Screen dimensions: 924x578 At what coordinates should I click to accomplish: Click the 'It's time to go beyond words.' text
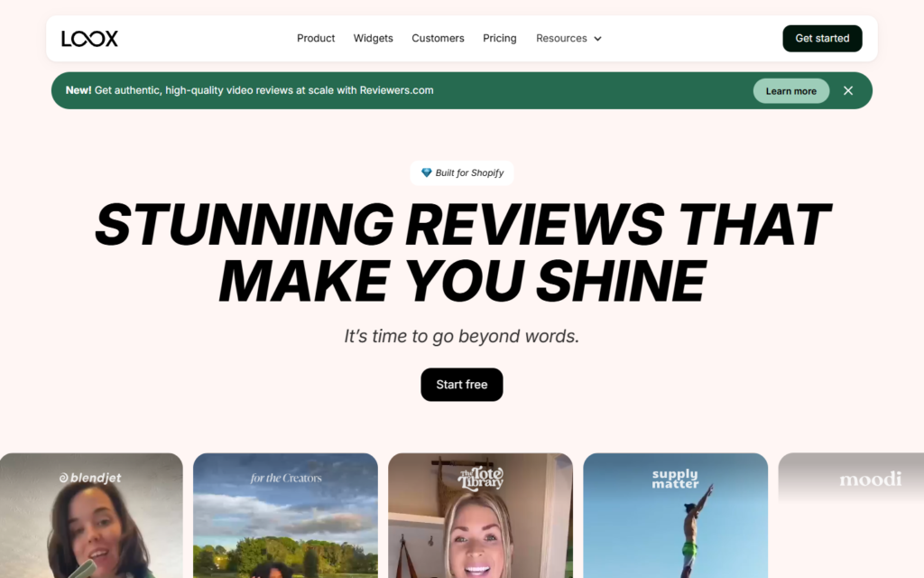pos(462,336)
